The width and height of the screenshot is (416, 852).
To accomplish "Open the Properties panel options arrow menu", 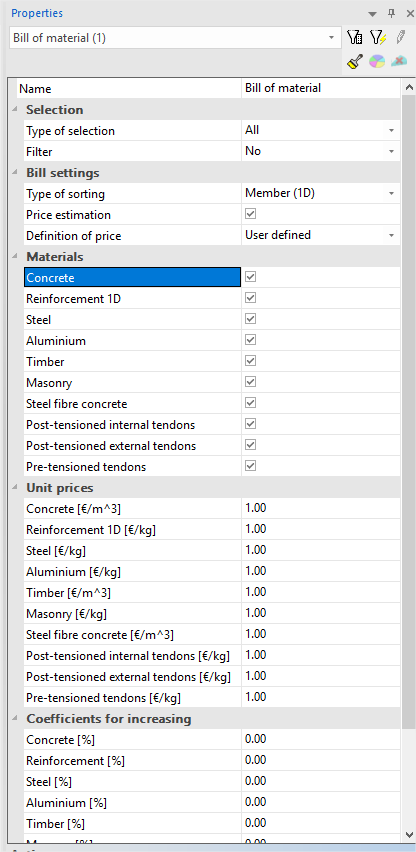I will (x=372, y=14).
